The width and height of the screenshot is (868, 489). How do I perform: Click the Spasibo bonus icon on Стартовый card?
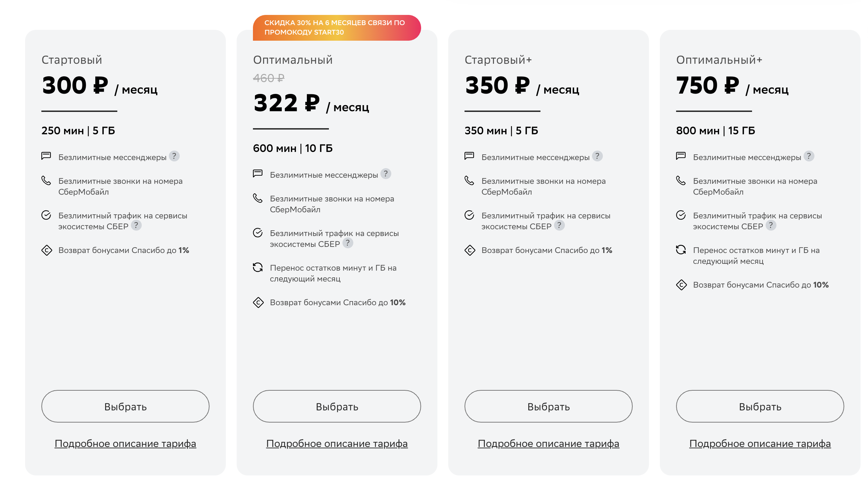46,250
